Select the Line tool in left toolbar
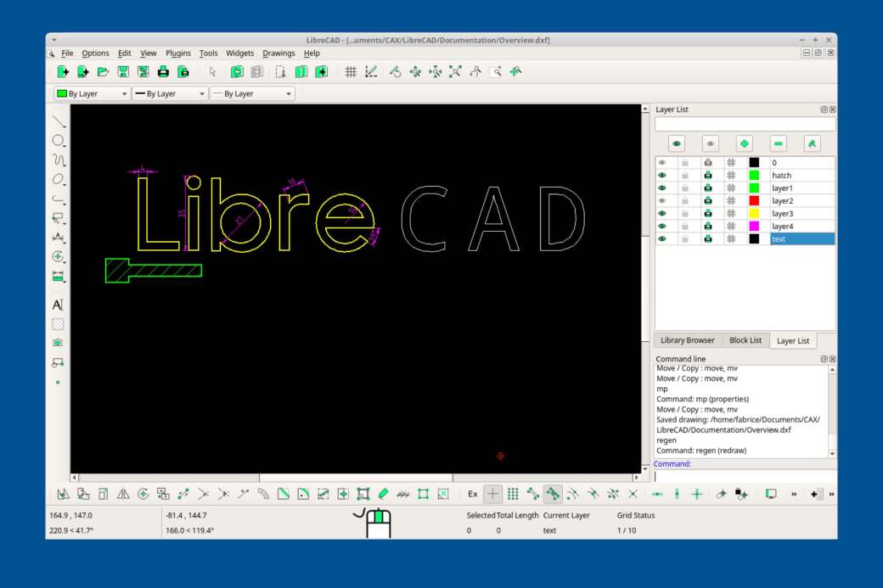 click(59, 121)
